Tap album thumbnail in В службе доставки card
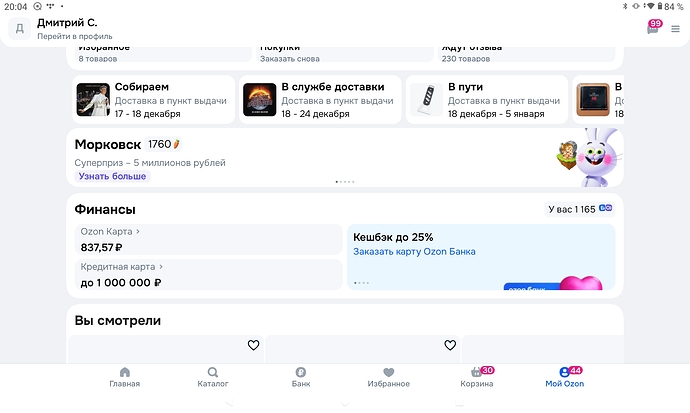 (260, 99)
